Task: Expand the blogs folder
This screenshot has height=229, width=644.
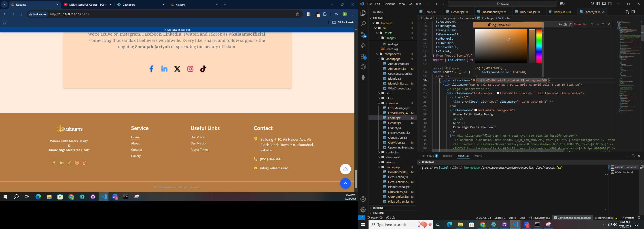Action: click(x=379, y=98)
